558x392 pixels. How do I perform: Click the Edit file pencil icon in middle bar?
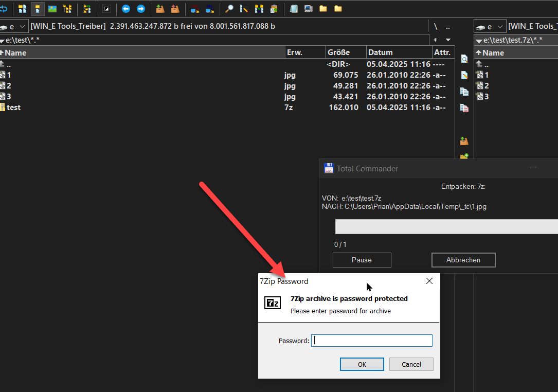pyautogui.click(x=464, y=75)
